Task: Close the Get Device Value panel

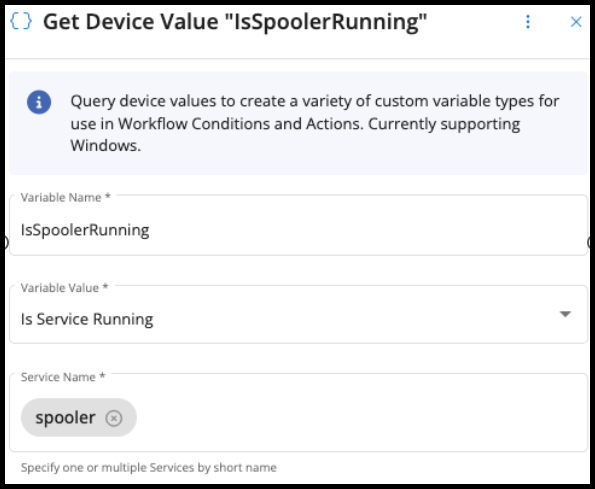Action: point(576,22)
